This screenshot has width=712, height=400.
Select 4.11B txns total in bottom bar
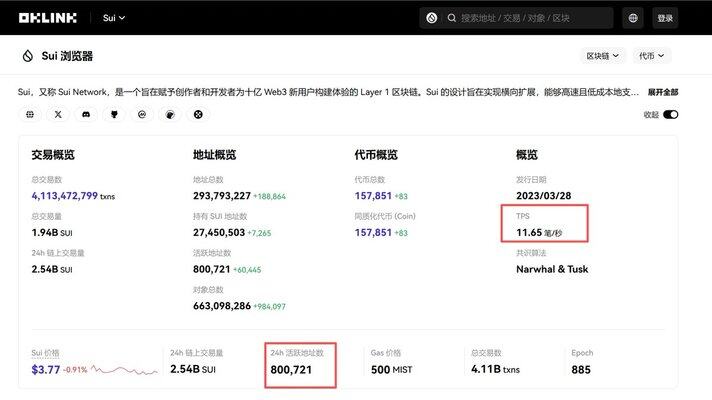coord(495,369)
